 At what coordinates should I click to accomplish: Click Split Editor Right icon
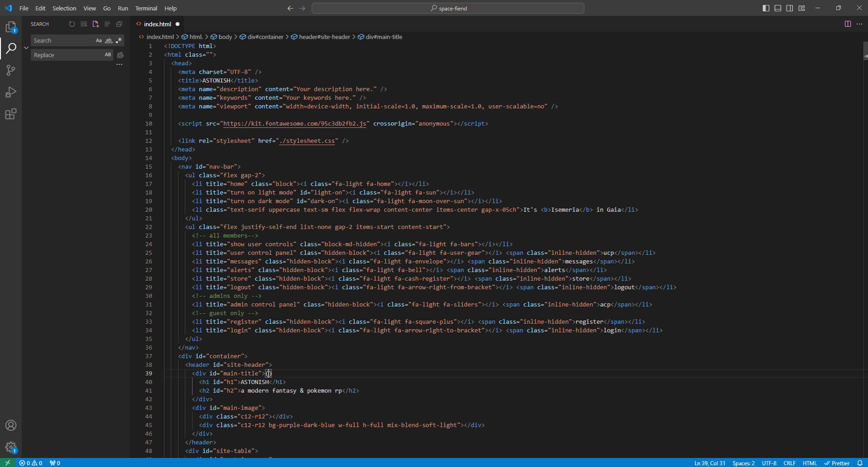tap(848, 24)
